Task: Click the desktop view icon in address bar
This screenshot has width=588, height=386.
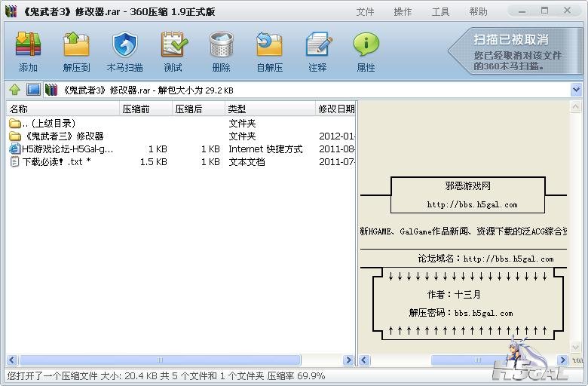Action: pyautogui.click(x=33, y=90)
